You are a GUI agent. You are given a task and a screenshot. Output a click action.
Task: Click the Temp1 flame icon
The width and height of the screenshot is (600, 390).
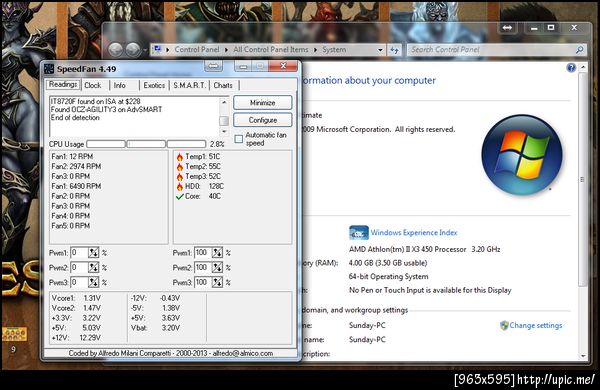(179, 157)
